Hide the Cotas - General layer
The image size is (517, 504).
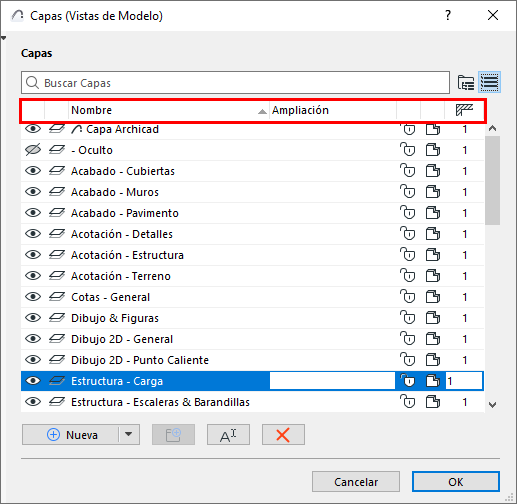tap(33, 297)
